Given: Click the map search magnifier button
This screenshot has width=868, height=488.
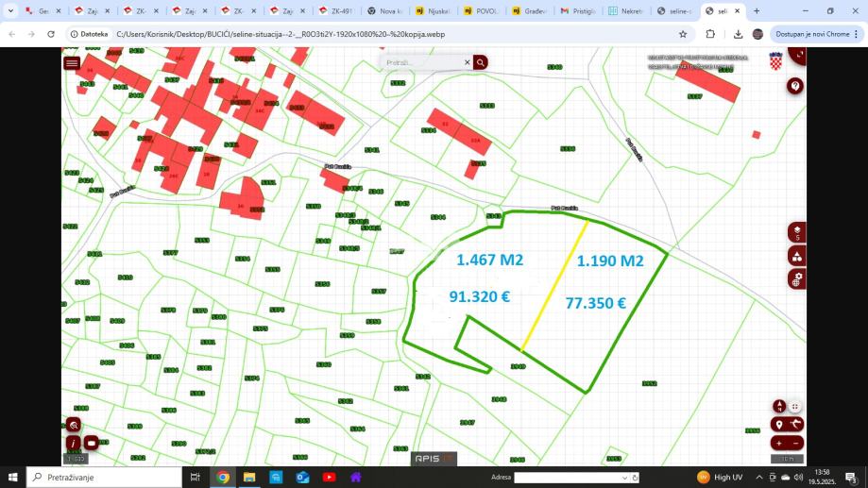Looking at the screenshot, I should [x=481, y=62].
